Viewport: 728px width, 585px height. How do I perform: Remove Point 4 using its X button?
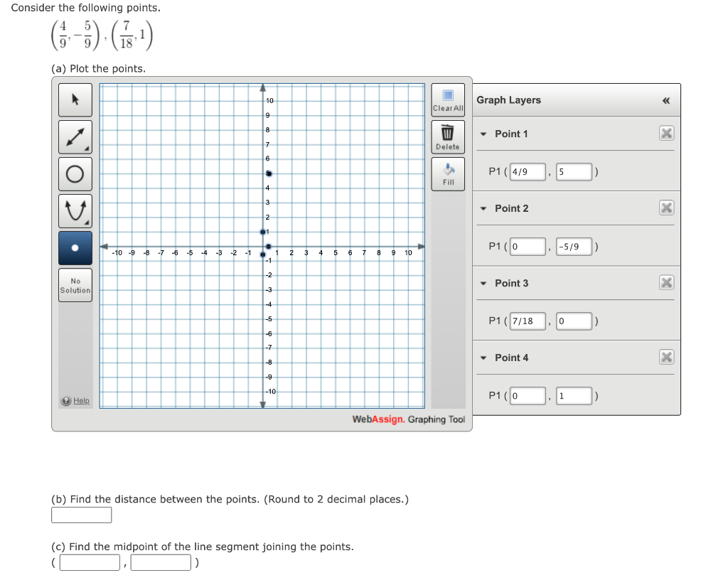coord(666,357)
